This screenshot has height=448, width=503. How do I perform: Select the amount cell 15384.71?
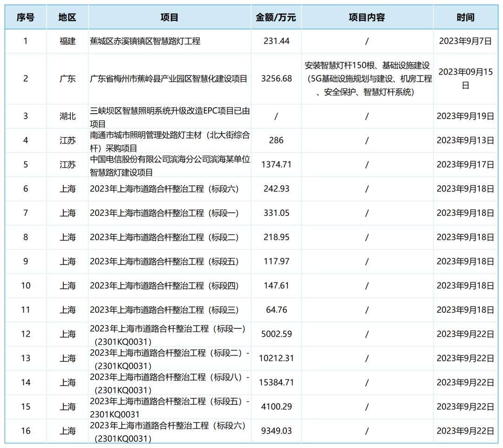click(x=276, y=382)
